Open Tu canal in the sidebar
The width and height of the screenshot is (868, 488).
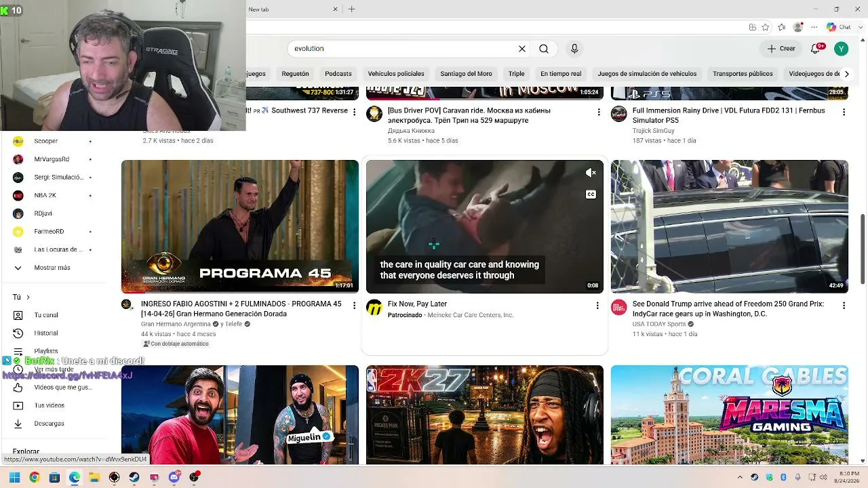[46, 315]
